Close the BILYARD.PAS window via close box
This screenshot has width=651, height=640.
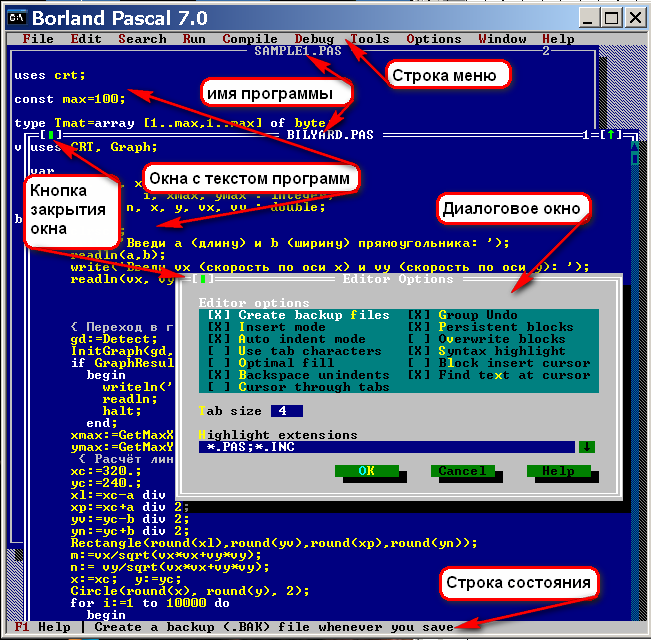pos(51,135)
